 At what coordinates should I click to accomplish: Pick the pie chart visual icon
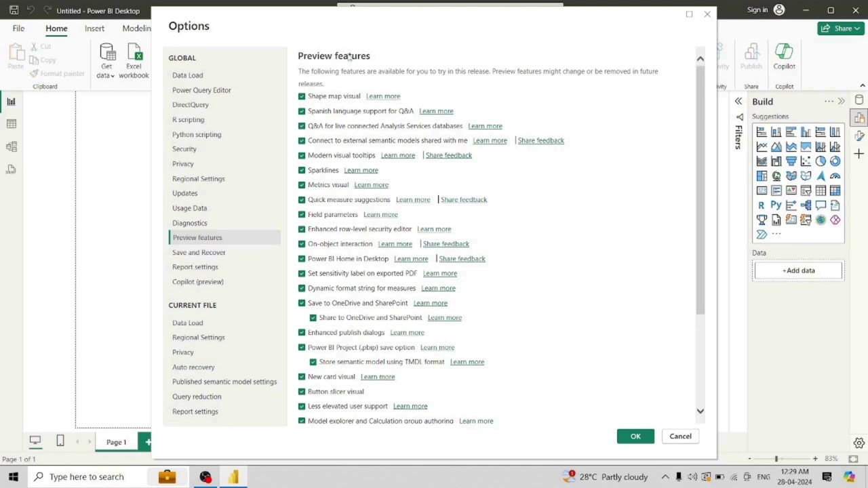(x=821, y=161)
